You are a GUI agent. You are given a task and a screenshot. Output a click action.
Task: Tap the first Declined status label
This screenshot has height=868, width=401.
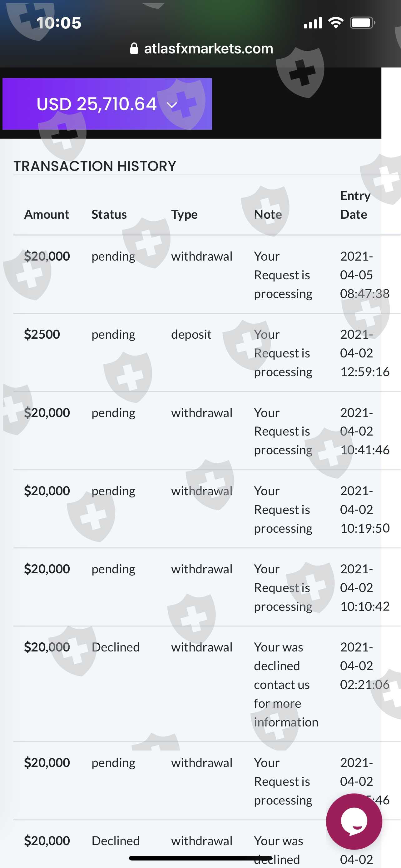116,647
